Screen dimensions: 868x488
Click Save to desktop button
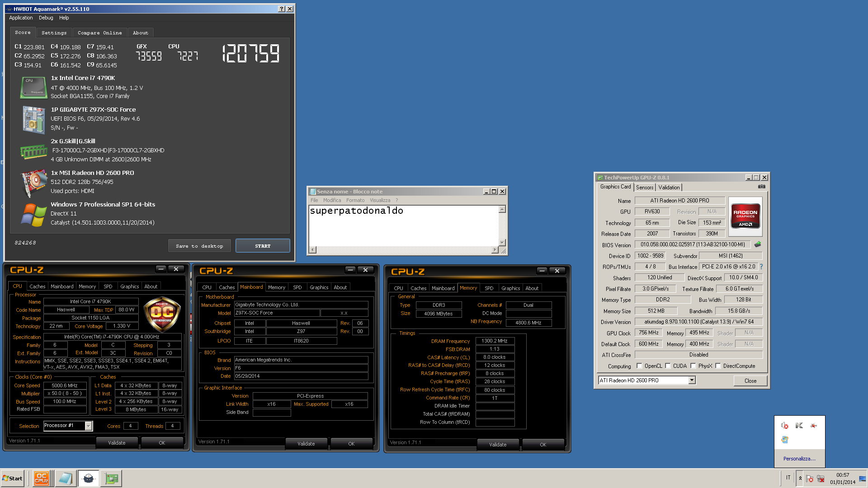point(199,246)
